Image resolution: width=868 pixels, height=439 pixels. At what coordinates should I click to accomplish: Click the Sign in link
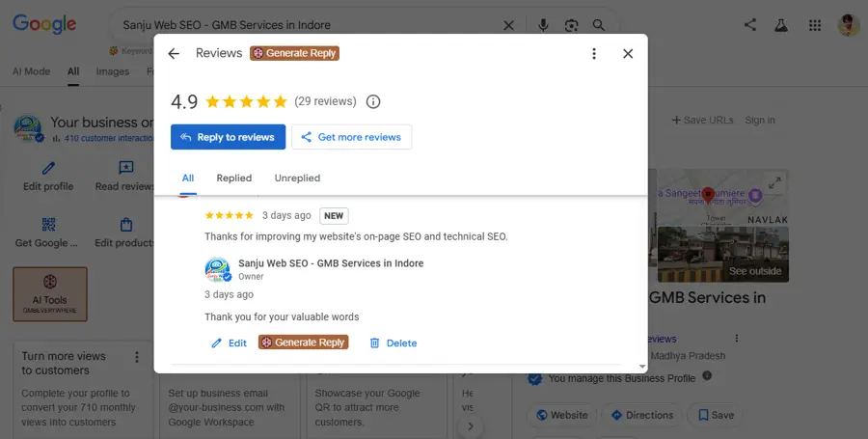tap(760, 121)
